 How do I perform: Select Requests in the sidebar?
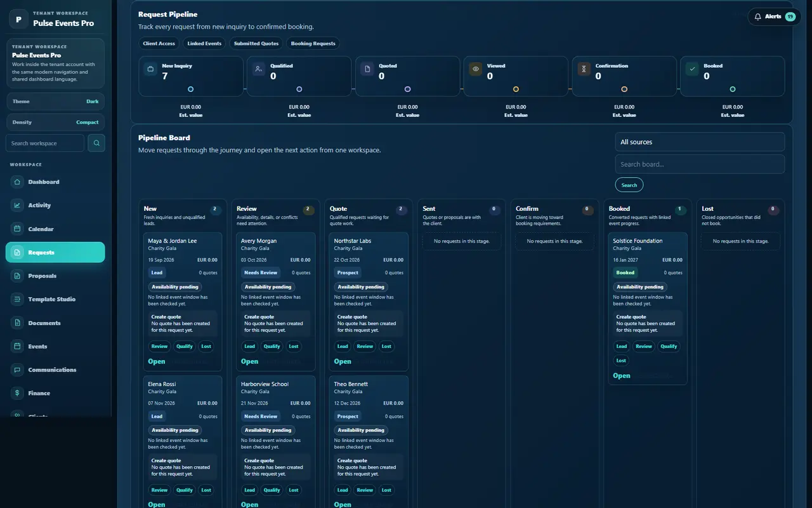[55, 253]
